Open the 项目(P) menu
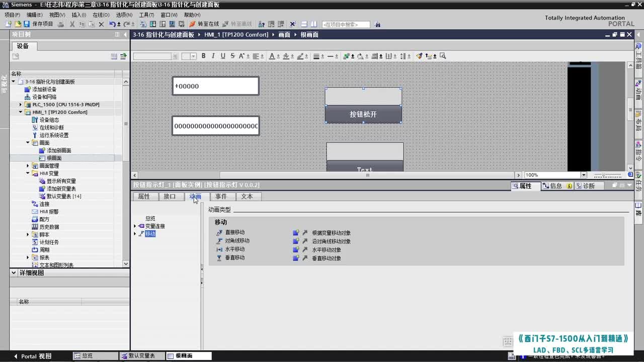644x362 pixels. (x=12, y=15)
